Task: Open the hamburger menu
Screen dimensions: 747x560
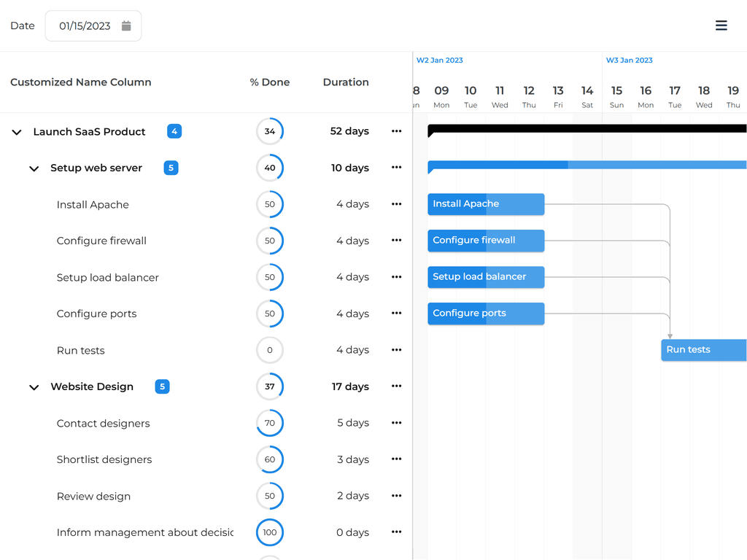Action: [721, 25]
